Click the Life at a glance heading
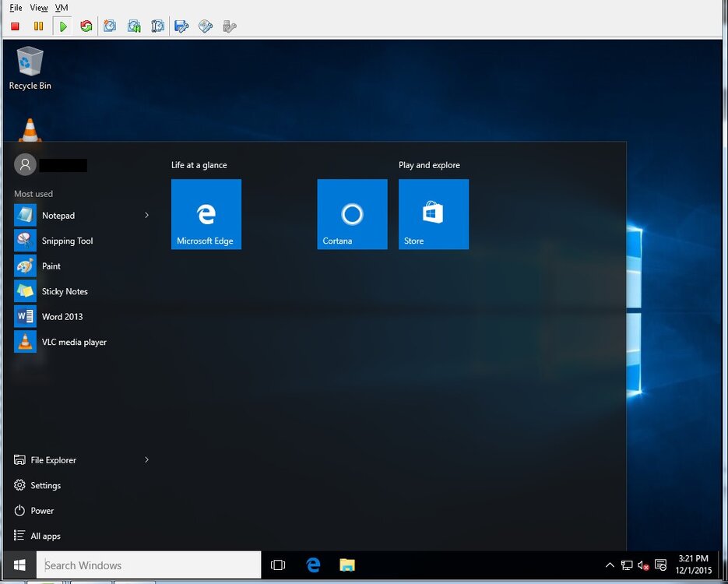Viewport: 728px width, 584px height. click(x=199, y=165)
